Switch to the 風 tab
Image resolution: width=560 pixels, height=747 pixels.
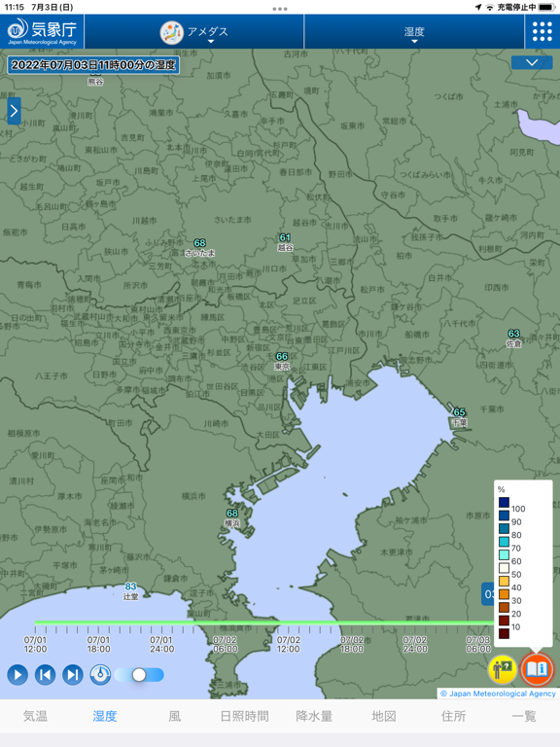point(175,716)
